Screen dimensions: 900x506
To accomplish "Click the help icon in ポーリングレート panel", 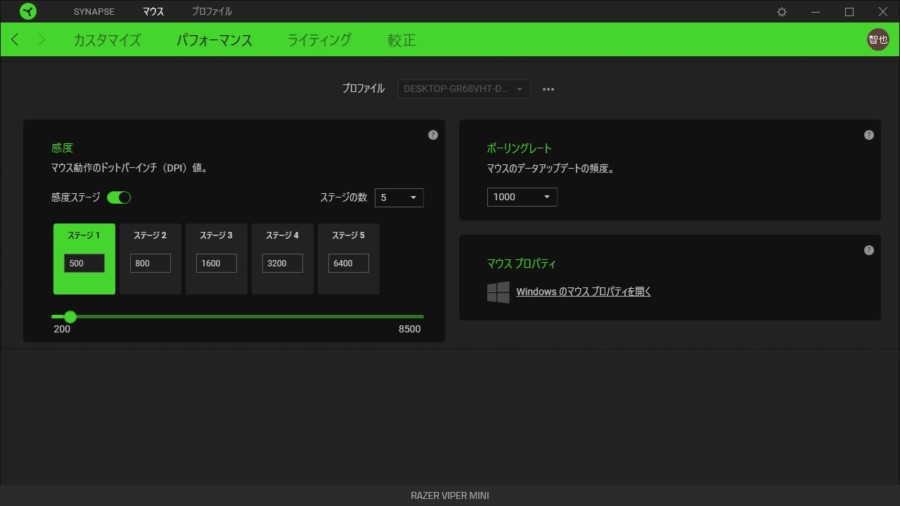I will pyautogui.click(x=869, y=135).
